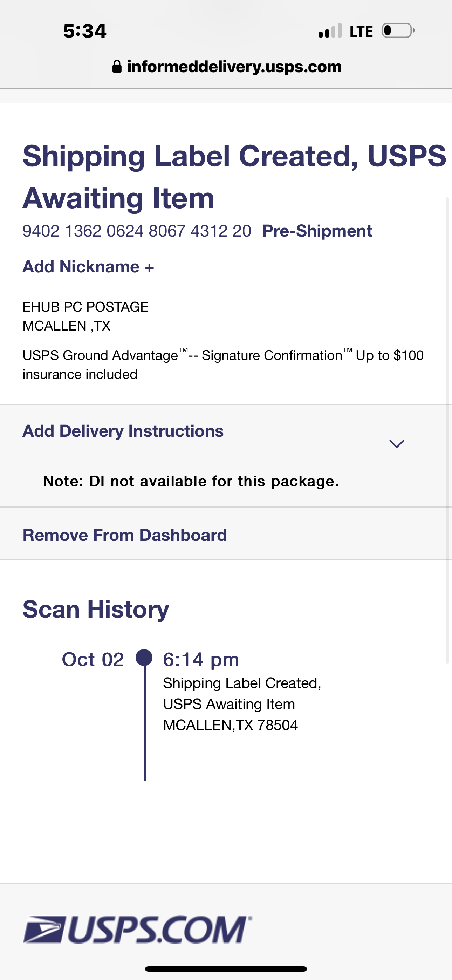452x980 pixels.
Task: Tap the home indicator bar
Action: (226, 968)
